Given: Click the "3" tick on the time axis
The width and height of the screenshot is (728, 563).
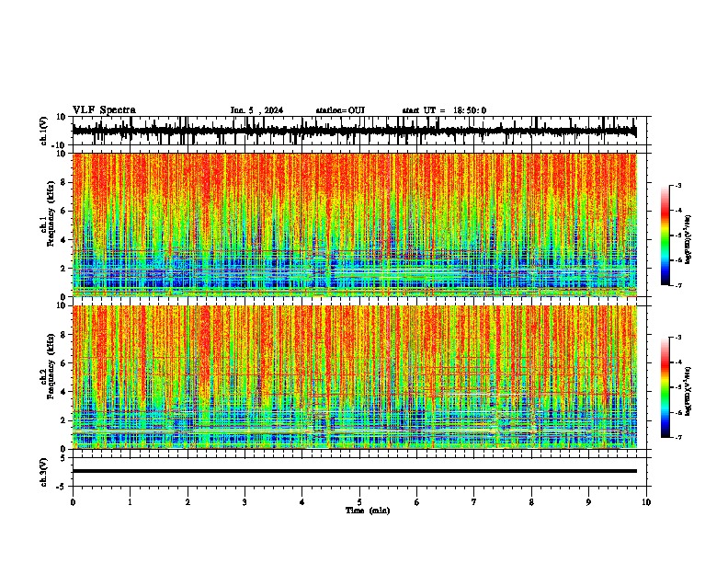Looking at the screenshot, I should click(x=245, y=502).
